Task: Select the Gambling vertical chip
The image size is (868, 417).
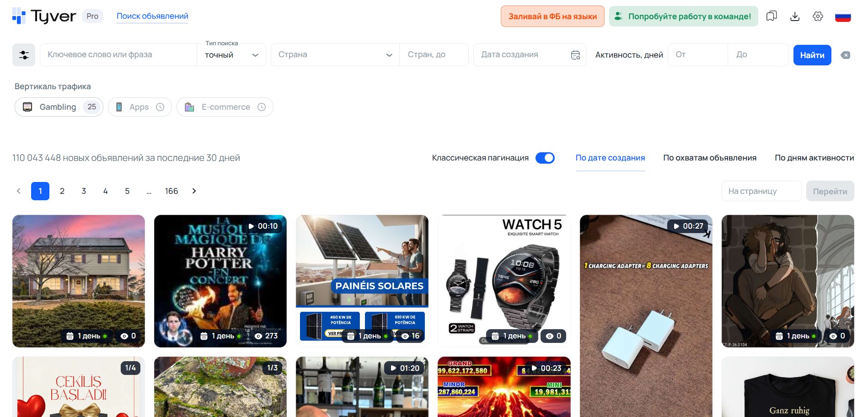Action: coord(59,107)
